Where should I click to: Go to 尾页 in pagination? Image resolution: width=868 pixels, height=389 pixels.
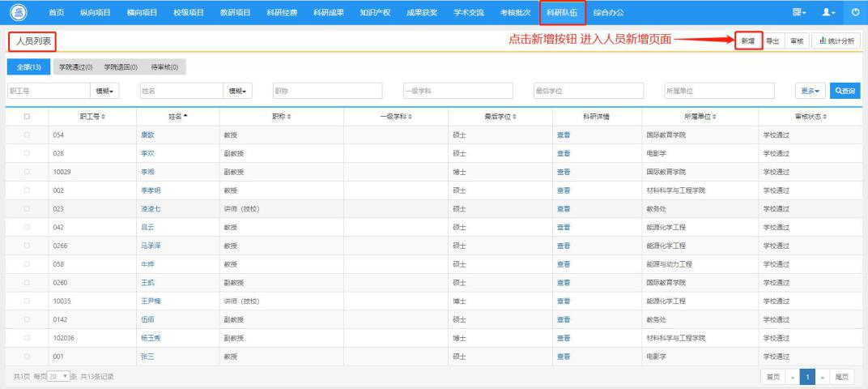[x=841, y=377]
